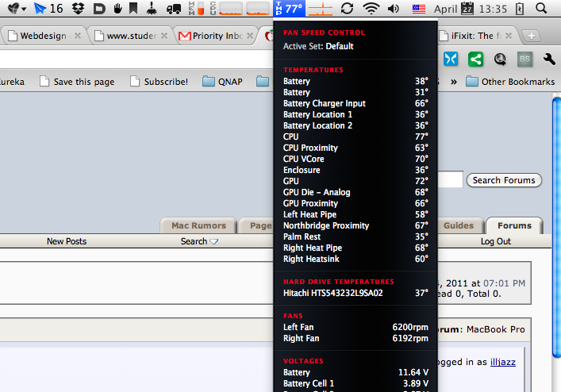This screenshot has width=561, height=392.
Task: Open the Guides site tab
Action: [459, 225]
